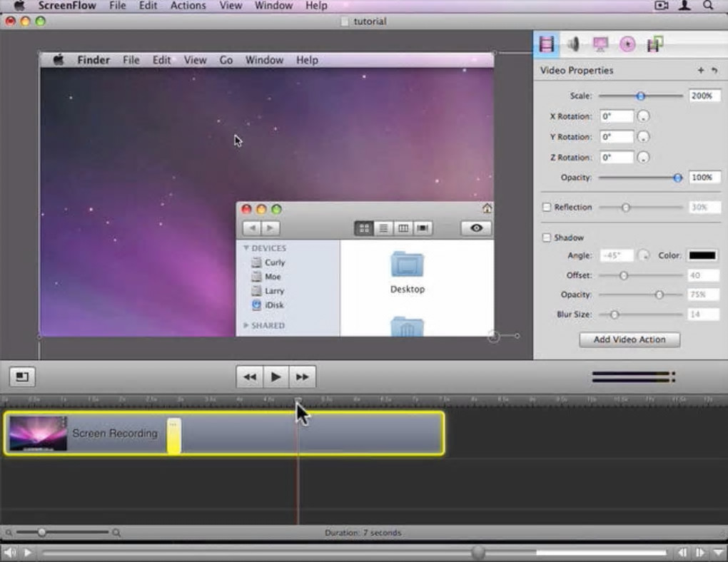Open the Screen Recording properties tab

[x=600, y=44]
